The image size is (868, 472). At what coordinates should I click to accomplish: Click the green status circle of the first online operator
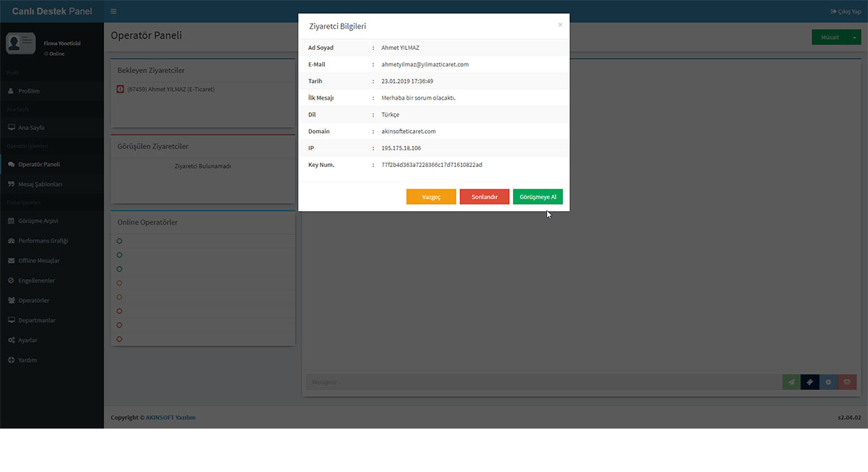[x=119, y=241]
